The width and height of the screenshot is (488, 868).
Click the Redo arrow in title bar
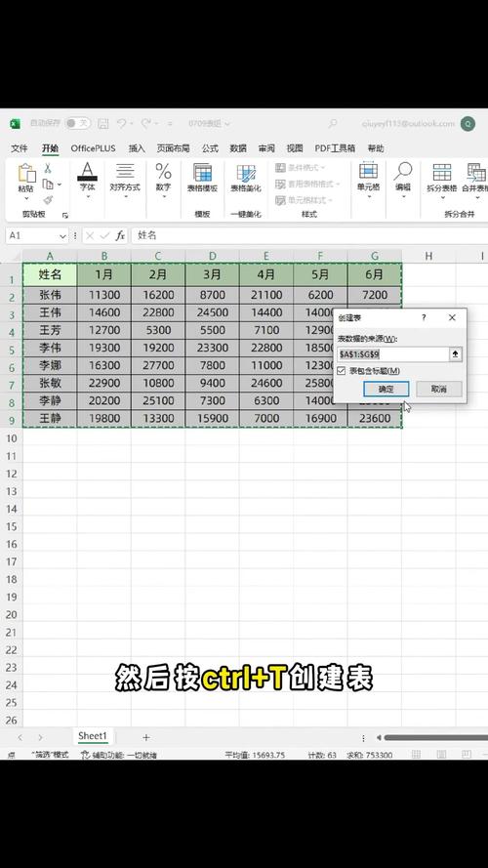145,123
